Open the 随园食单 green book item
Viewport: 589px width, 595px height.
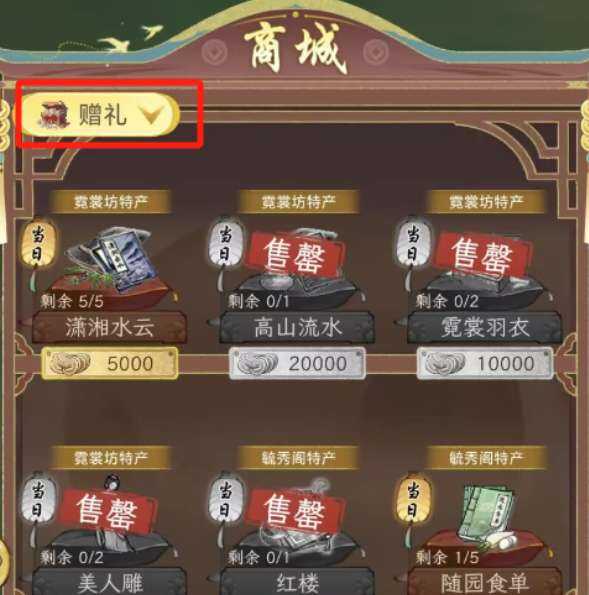(x=488, y=516)
